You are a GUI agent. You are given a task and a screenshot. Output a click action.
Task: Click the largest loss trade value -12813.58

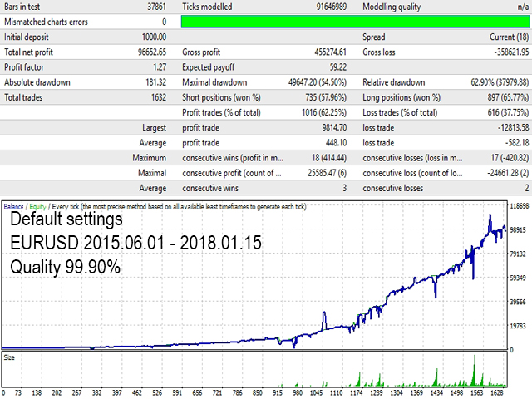click(514, 127)
